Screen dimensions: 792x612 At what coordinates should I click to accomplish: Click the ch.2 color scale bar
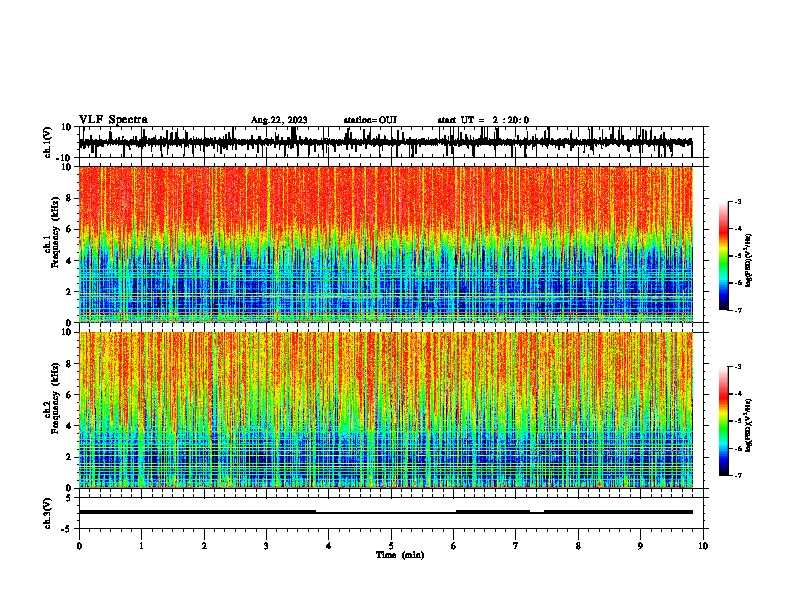(x=723, y=421)
